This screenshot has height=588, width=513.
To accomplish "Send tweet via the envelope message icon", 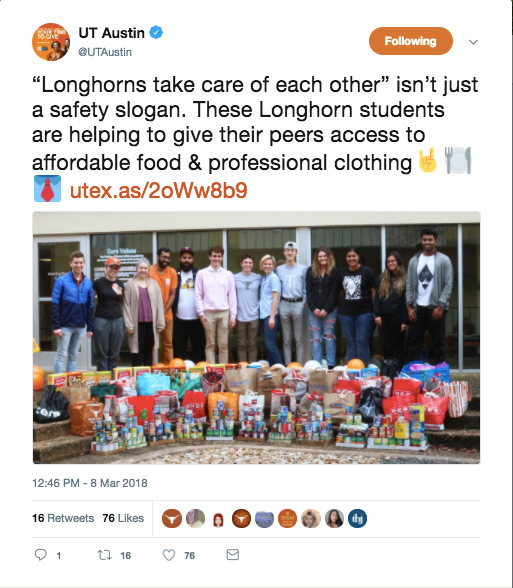I will 232,555.
